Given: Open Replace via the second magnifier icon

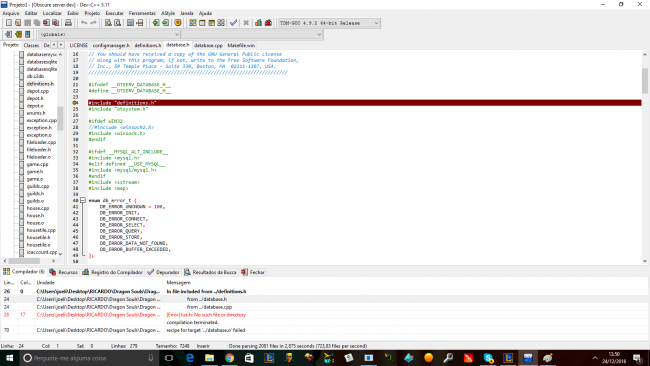Looking at the screenshot, I should click(117, 23).
